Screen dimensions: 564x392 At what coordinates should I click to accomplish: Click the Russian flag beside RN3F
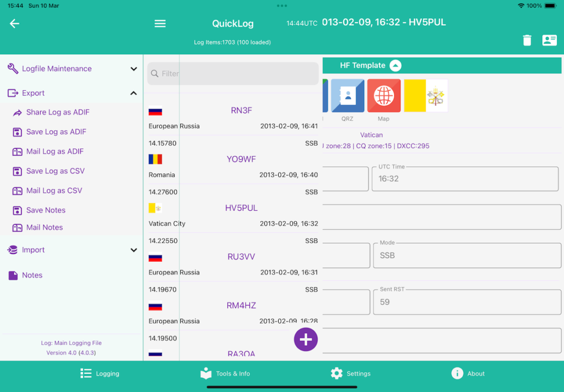[155, 111]
